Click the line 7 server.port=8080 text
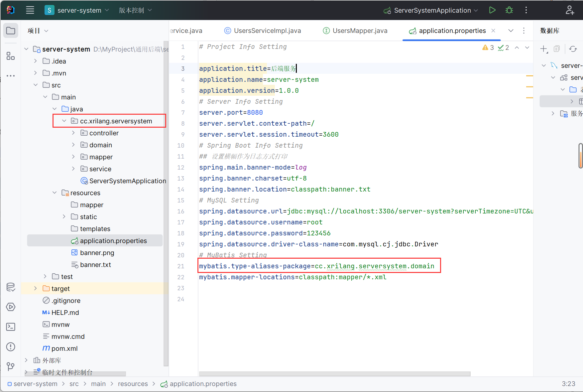 [x=231, y=112]
